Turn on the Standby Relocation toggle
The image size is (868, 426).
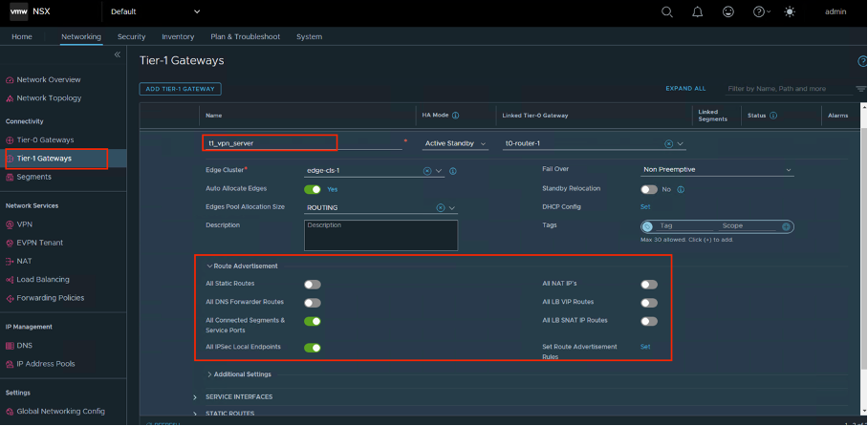649,189
